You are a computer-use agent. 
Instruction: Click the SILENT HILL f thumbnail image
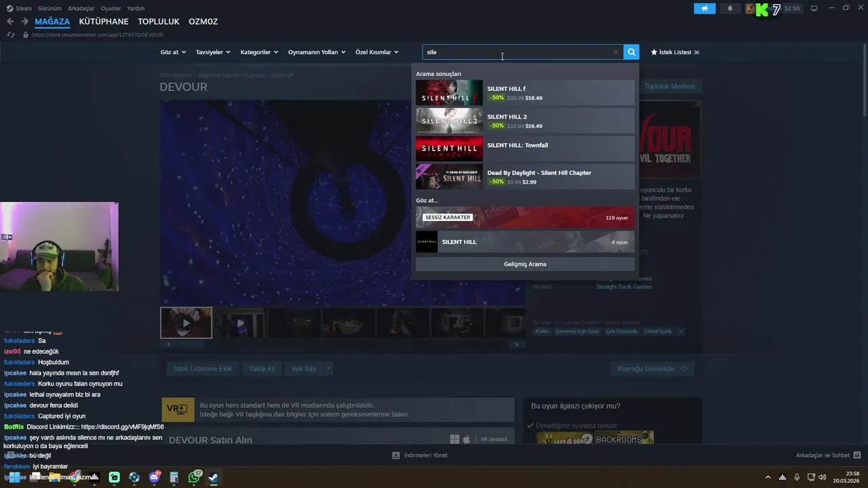pos(449,93)
